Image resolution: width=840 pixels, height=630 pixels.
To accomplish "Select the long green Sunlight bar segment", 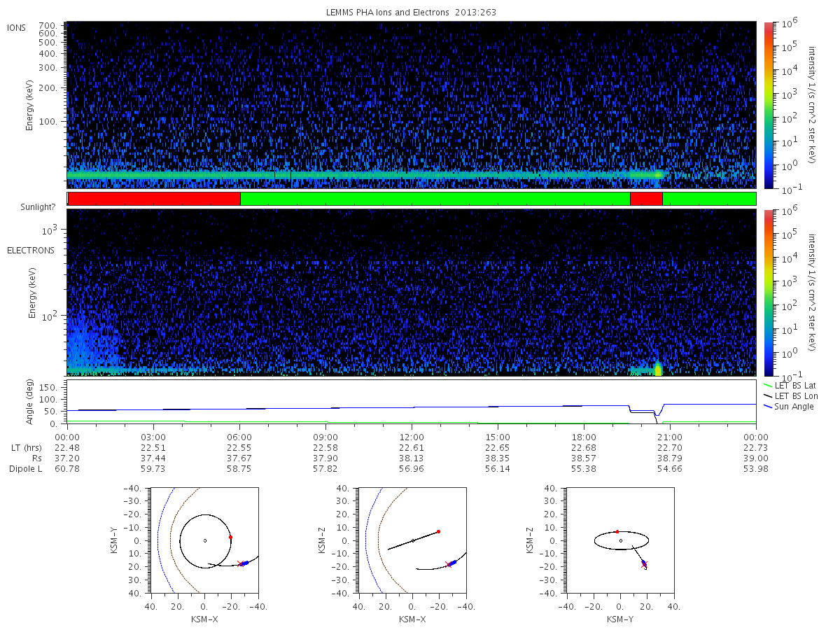I will (x=435, y=199).
